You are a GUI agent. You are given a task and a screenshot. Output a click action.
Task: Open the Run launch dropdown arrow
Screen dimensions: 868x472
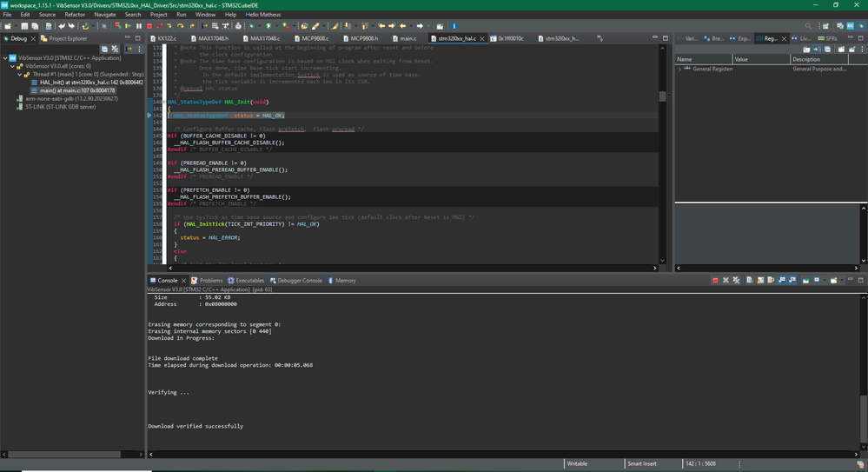(x=276, y=26)
